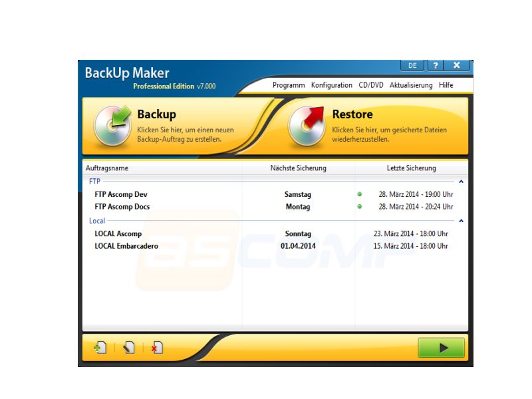Collapse the FTP group chevron
The image size is (532, 399).
pyautogui.click(x=461, y=182)
